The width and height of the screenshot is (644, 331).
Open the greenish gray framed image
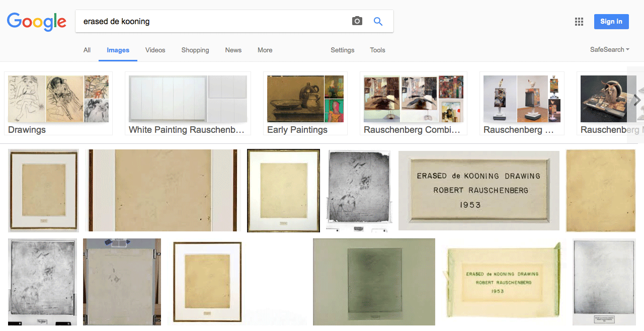tap(374, 282)
